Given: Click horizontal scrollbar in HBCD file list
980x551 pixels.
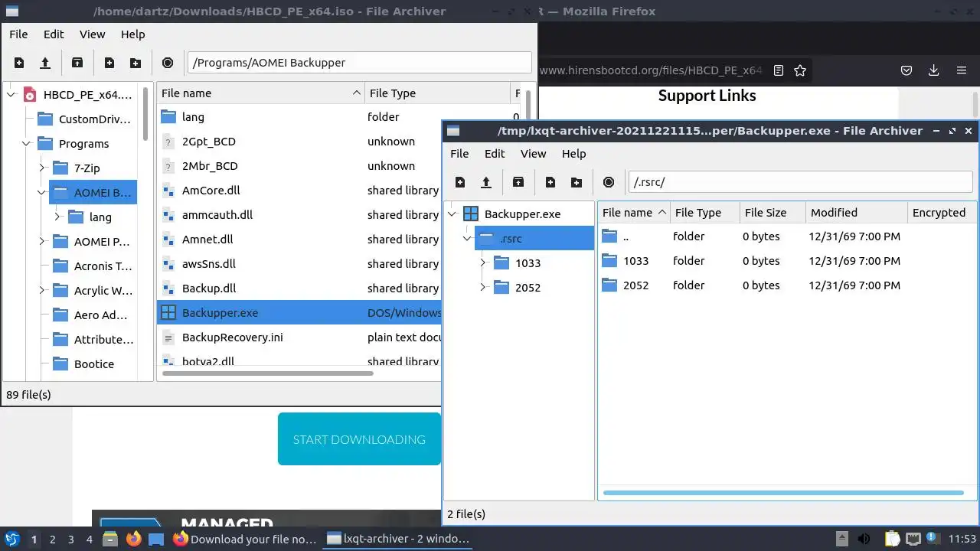Looking at the screenshot, I should click(x=268, y=373).
